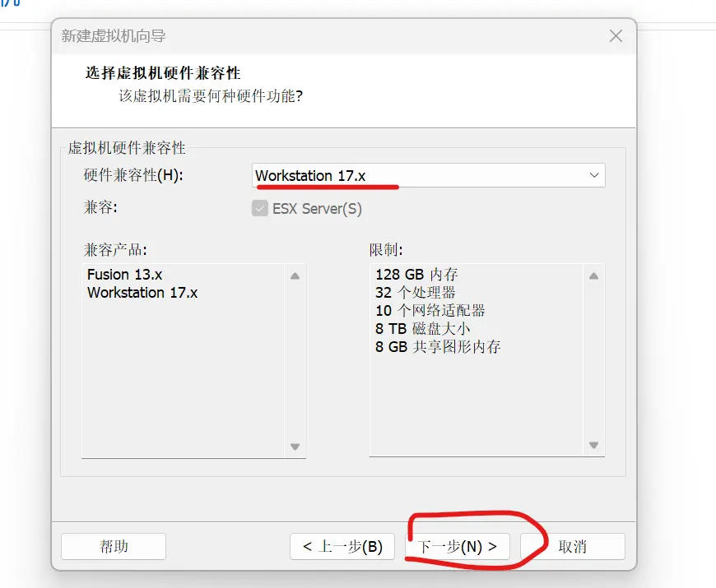Click the dropdown chevron next to Workstation 17.x

click(x=594, y=175)
